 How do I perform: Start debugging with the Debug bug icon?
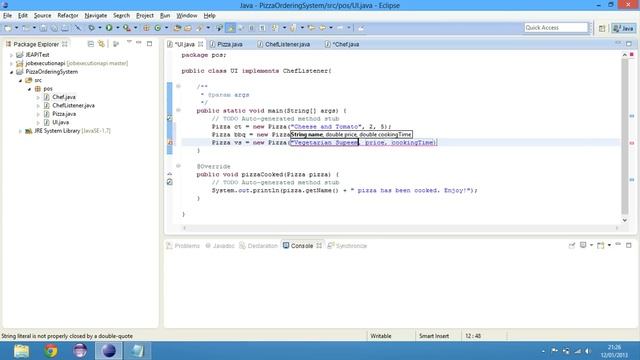point(91,28)
